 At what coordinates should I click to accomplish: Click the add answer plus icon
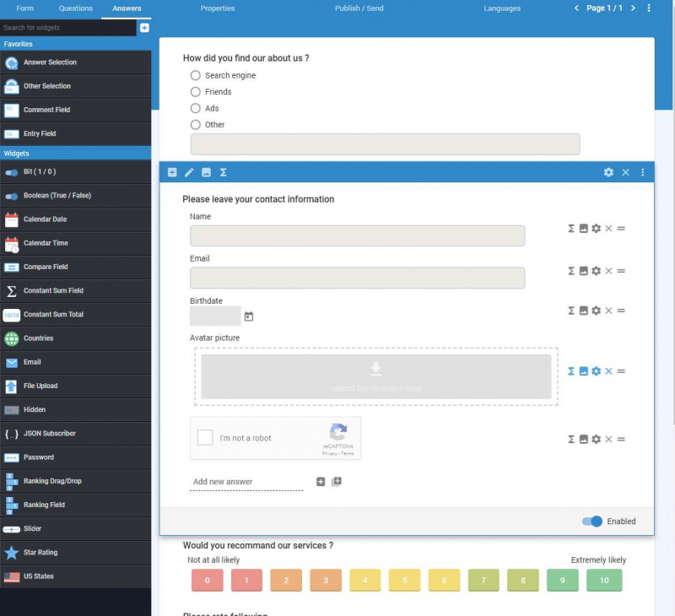321,482
